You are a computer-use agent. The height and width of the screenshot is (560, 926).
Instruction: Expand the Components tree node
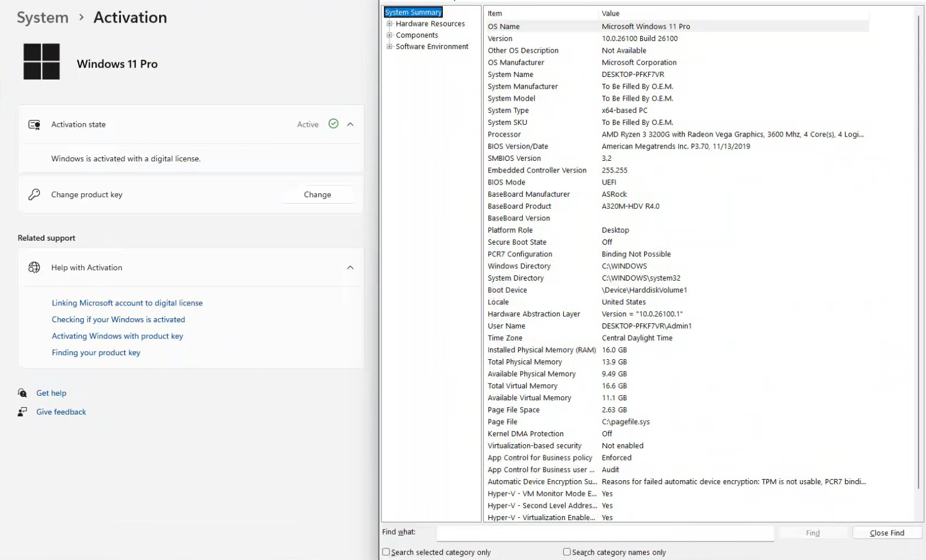coord(389,35)
